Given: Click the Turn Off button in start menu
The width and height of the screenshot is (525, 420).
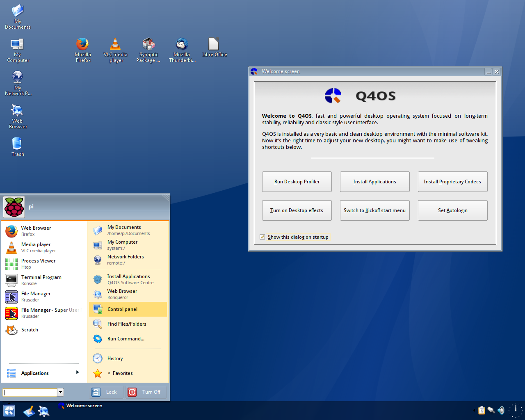Looking at the screenshot, I should 146,392.
